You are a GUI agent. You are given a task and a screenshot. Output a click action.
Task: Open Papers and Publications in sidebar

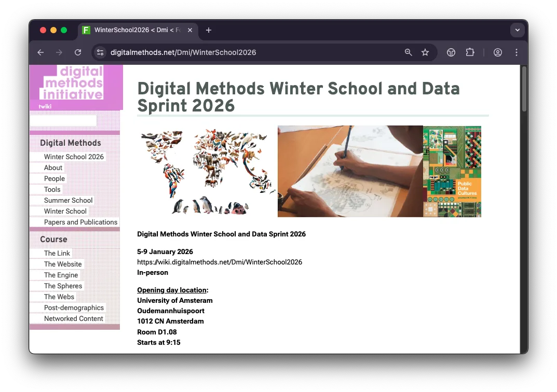[80, 222]
